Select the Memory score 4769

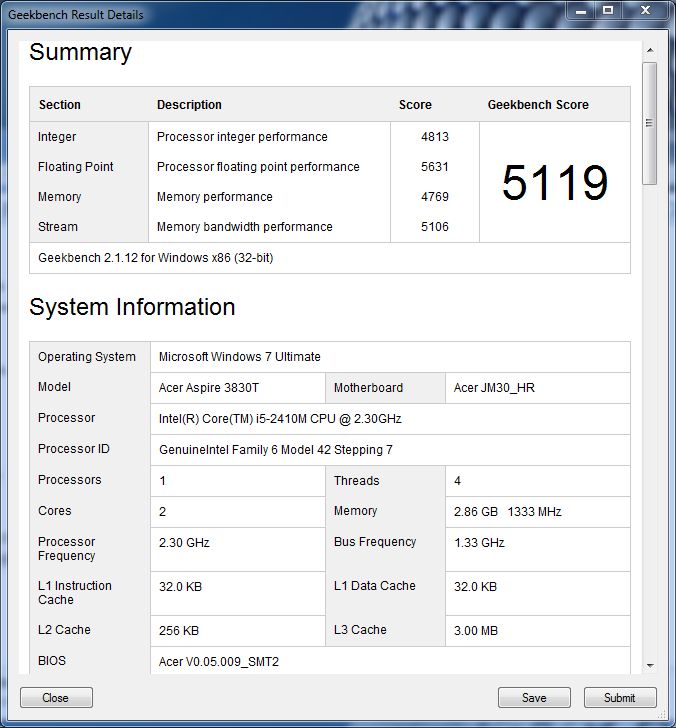435,196
